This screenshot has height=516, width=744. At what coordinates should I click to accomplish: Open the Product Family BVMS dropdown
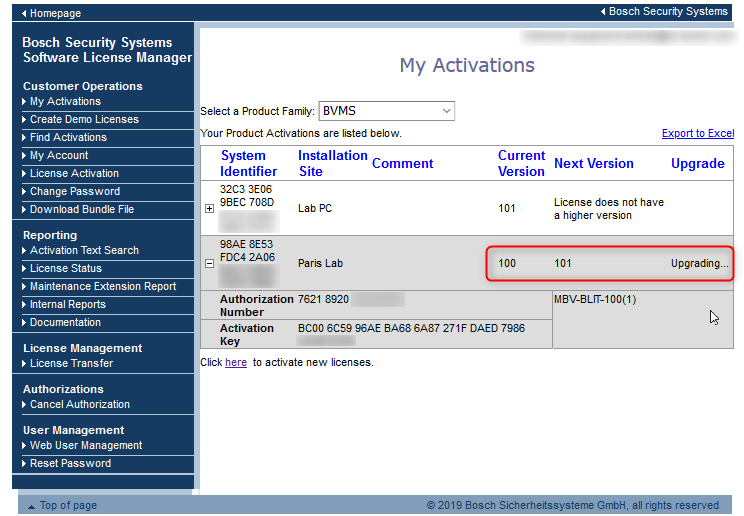pyautogui.click(x=386, y=111)
